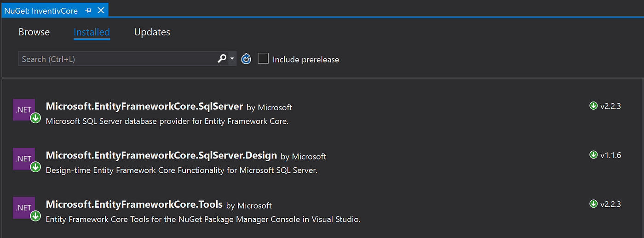The image size is (644, 238).
Task: Select the Installed tab
Action: [92, 32]
